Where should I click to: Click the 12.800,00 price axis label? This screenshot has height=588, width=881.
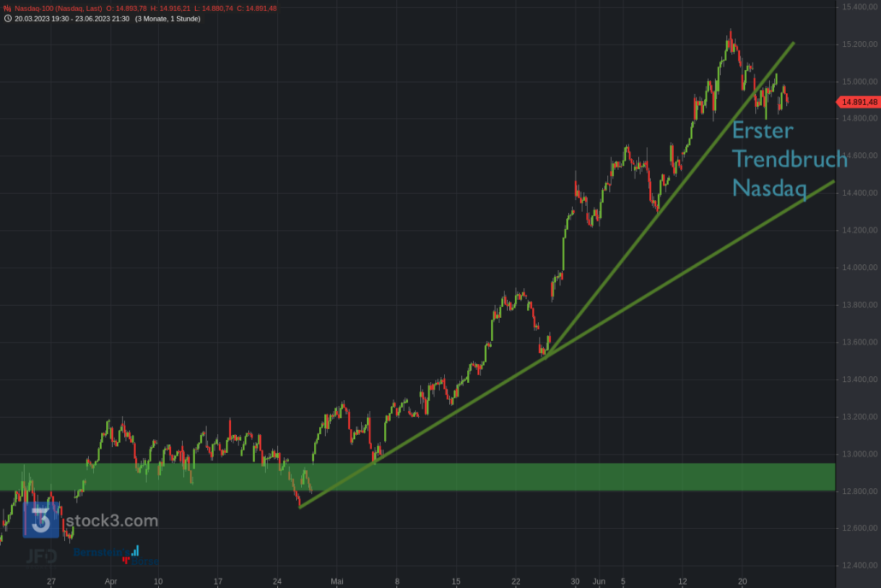(x=860, y=491)
